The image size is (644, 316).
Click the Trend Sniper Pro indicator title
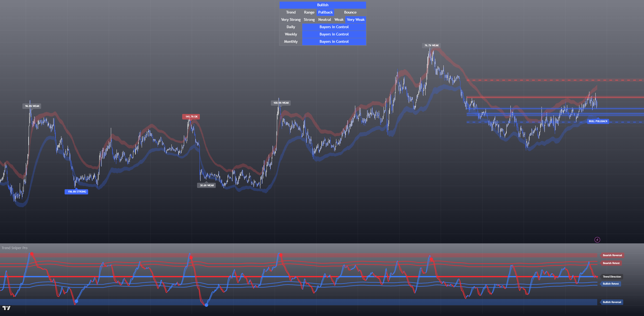(x=15, y=248)
